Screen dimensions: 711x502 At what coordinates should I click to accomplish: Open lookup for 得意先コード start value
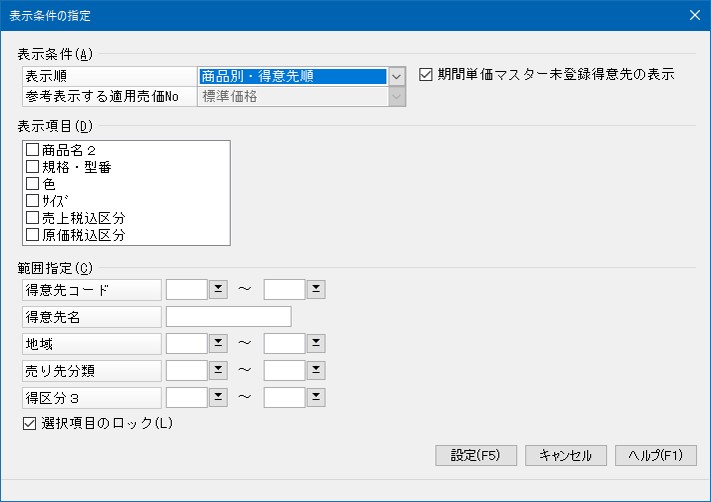pyautogui.click(x=218, y=289)
